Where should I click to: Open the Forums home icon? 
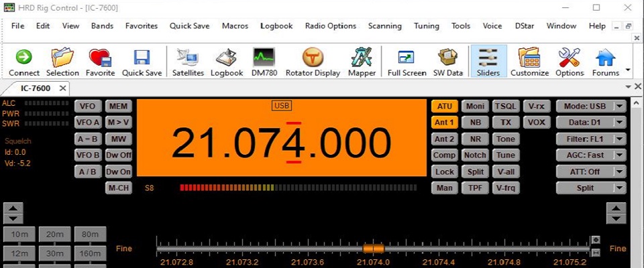click(605, 62)
